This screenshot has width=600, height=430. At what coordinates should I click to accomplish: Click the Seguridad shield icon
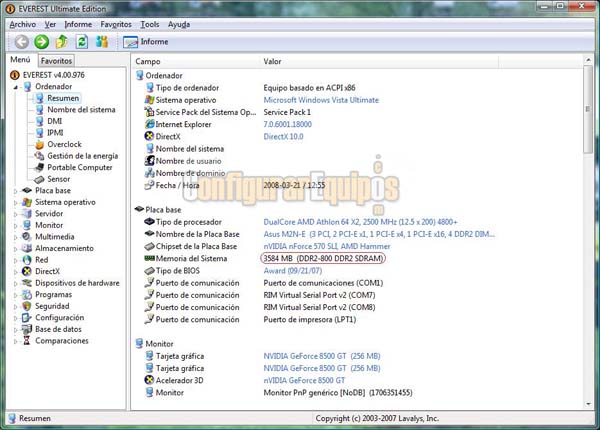(x=27, y=306)
